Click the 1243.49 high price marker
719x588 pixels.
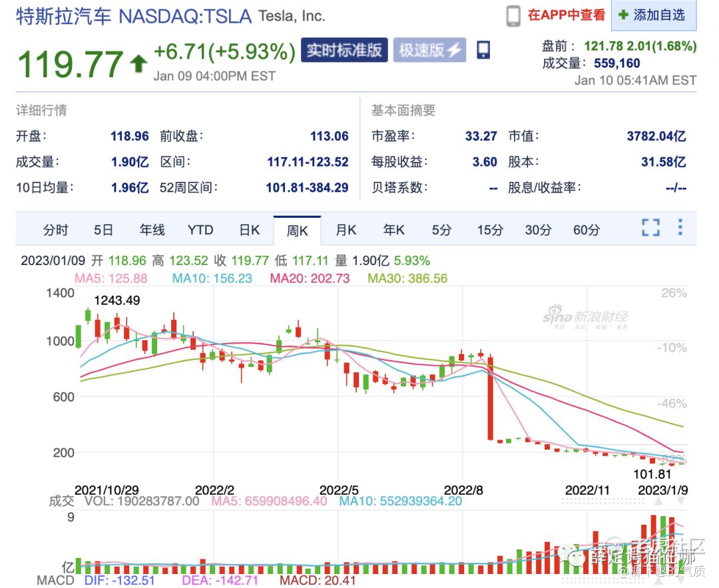pos(117,300)
